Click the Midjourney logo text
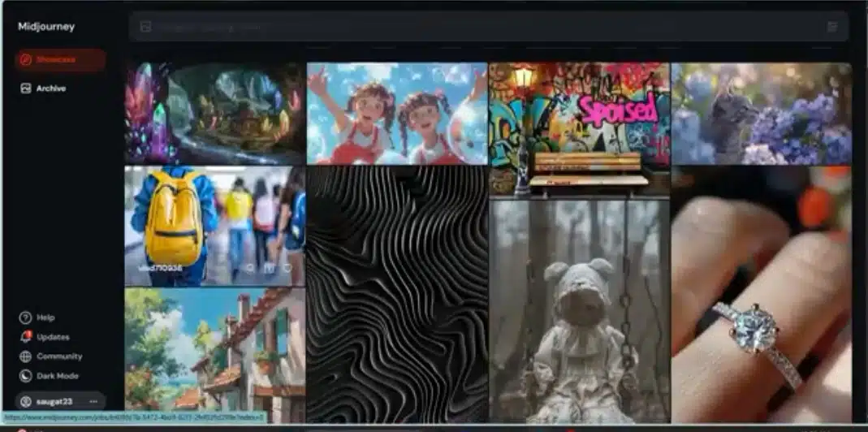 [x=46, y=27]
